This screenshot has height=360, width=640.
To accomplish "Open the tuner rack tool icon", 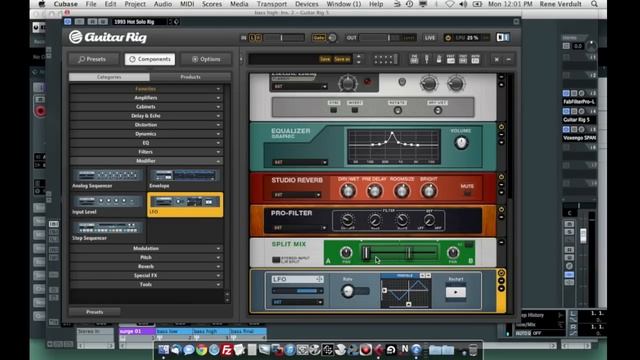I will (x=427, y=59).
